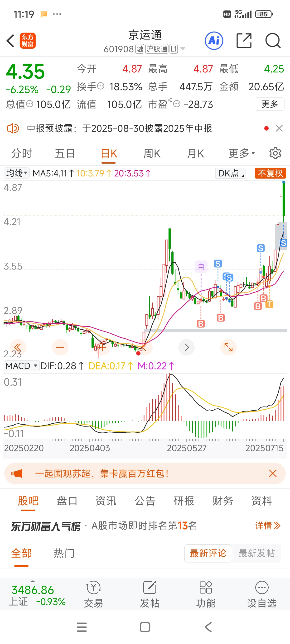Screen dimensions: 290x644
Task: Tap the 市盈 info icon
Action: 177,104
